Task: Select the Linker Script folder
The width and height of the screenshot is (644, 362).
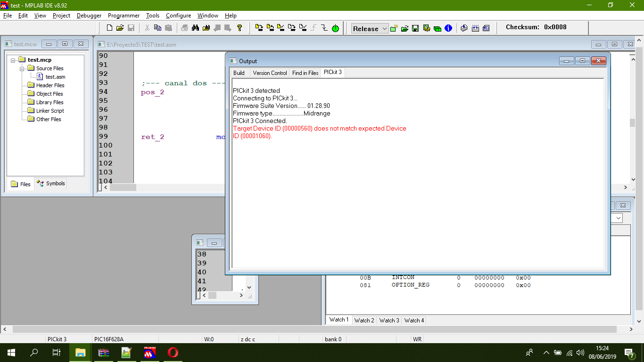Action: pyautogui.click(x=50, y=111)
